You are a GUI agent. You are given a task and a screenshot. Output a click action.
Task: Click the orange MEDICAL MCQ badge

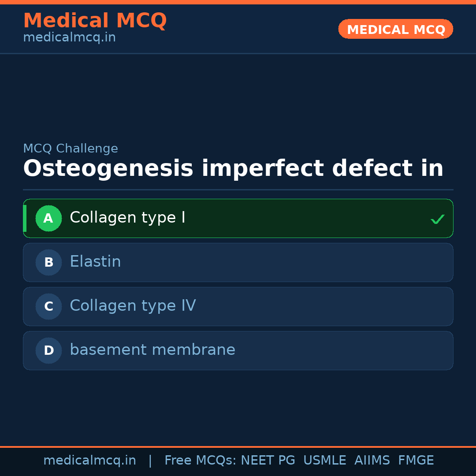coord(395,29)
